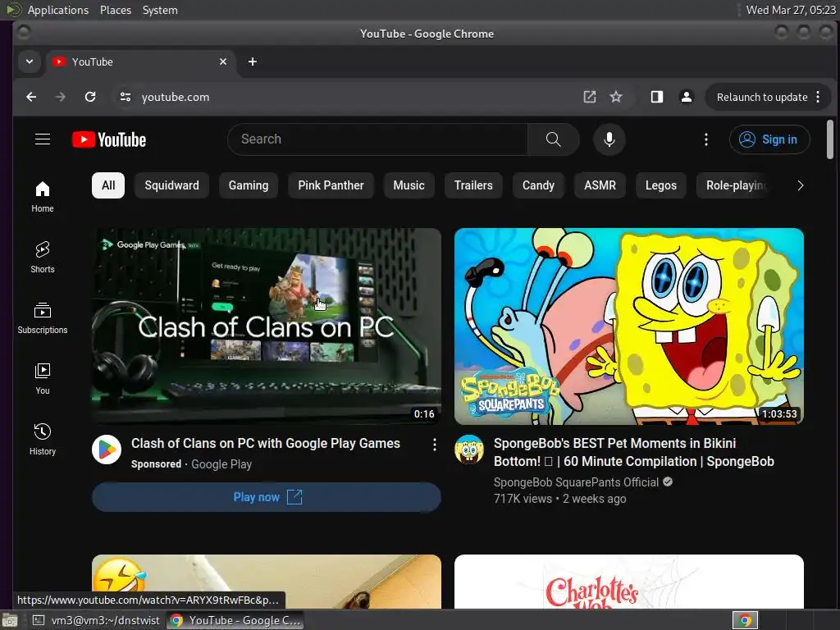840x630 pixels.
Task: Open SpongeBob SquarePants Official channel link
Action: (x=576, y=482)
